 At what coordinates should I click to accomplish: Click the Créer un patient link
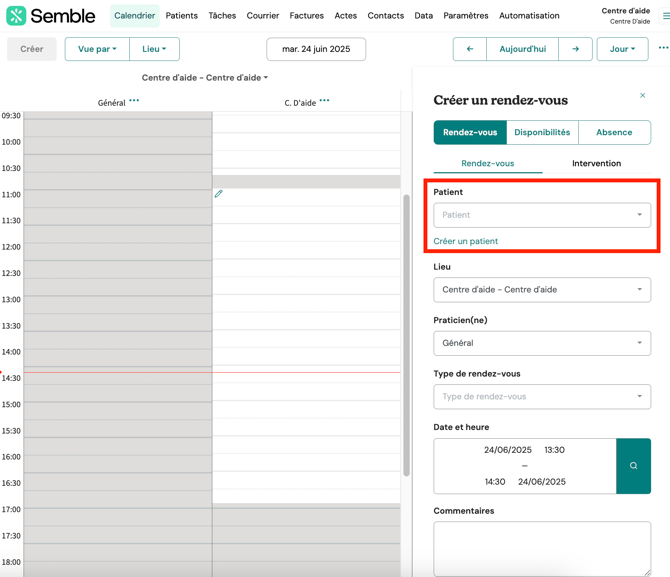(465, 241)
